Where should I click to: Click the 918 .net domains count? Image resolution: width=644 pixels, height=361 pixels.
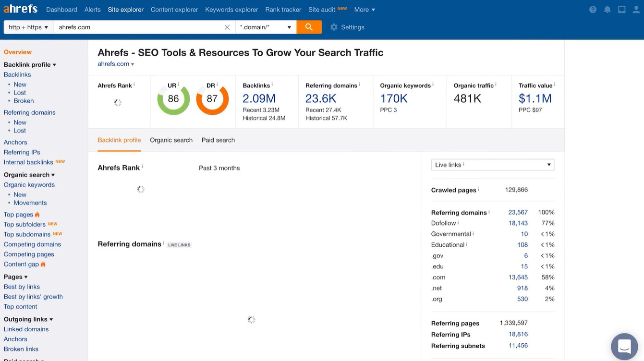click(x=522, y=288)
